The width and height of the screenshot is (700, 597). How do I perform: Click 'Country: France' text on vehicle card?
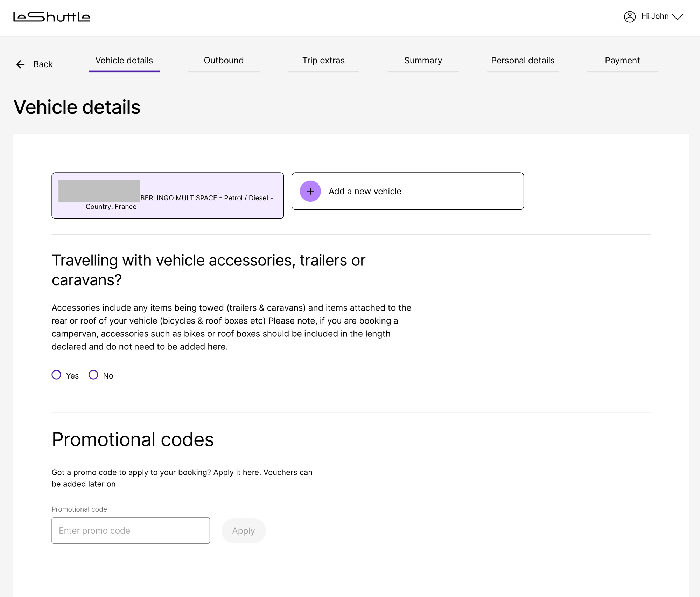(111, 207)
